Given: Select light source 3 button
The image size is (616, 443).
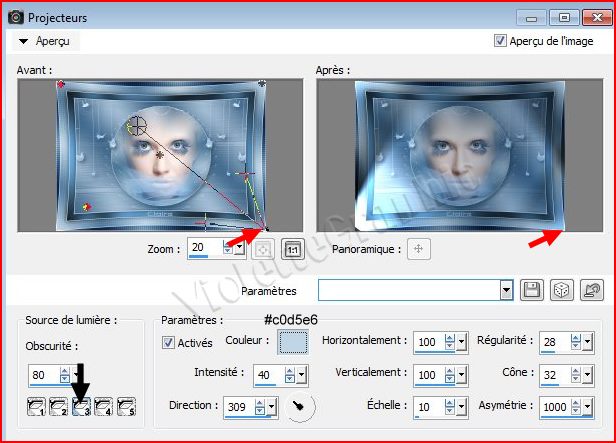Looking at the screenshot, I should click(x=81, y=407).
